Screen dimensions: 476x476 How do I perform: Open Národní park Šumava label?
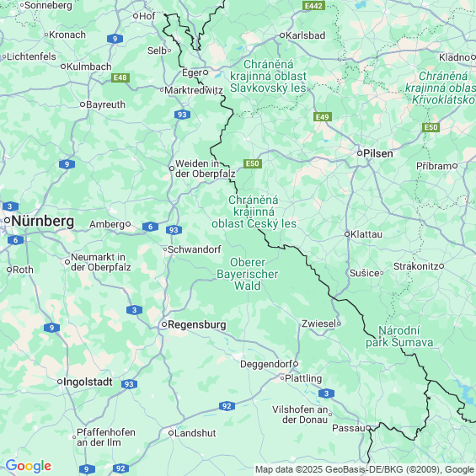pos(399,336)
